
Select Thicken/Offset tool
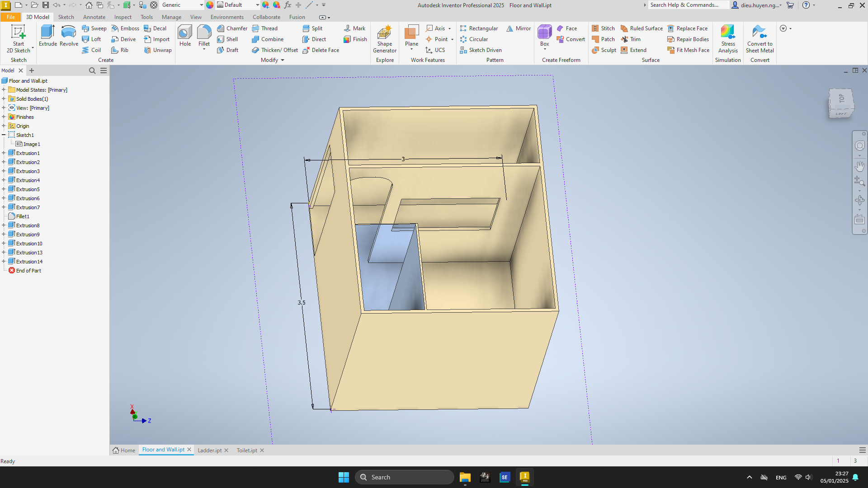(275, 50)
